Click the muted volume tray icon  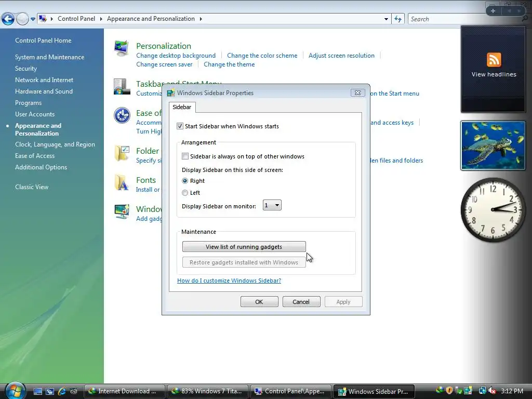pos(493,391)
